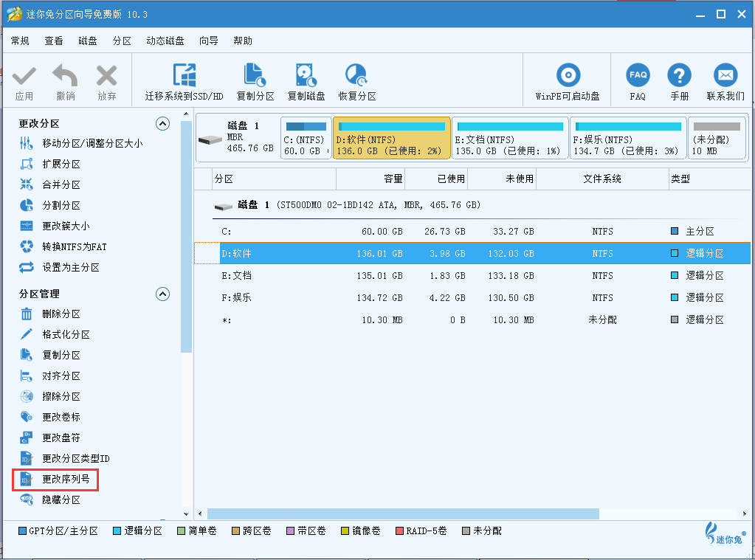
Task: Select 设置为主分区 sidebar action
Action: point(59,268)
